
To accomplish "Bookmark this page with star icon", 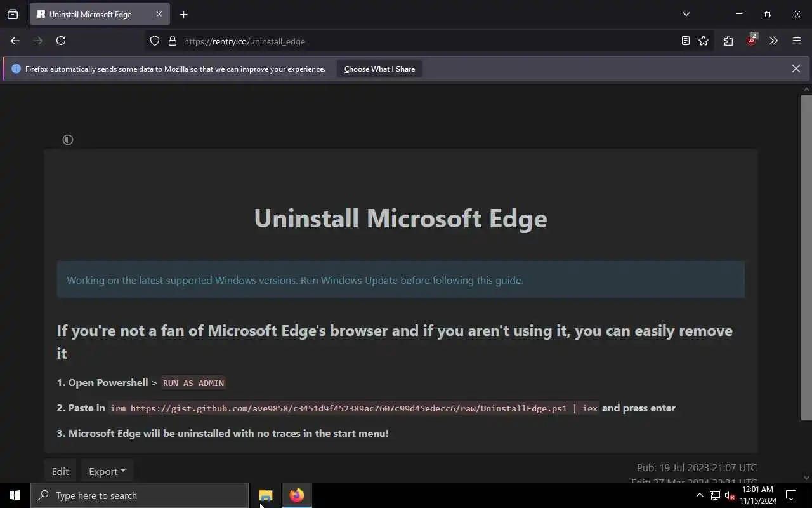I will (x=704, y=41).
